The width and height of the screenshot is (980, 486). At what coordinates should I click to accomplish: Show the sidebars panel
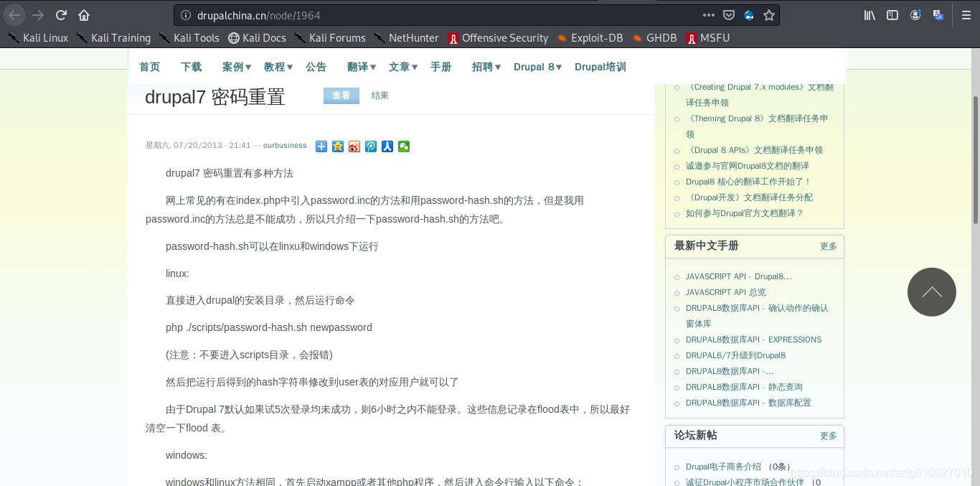click(892, 15)
